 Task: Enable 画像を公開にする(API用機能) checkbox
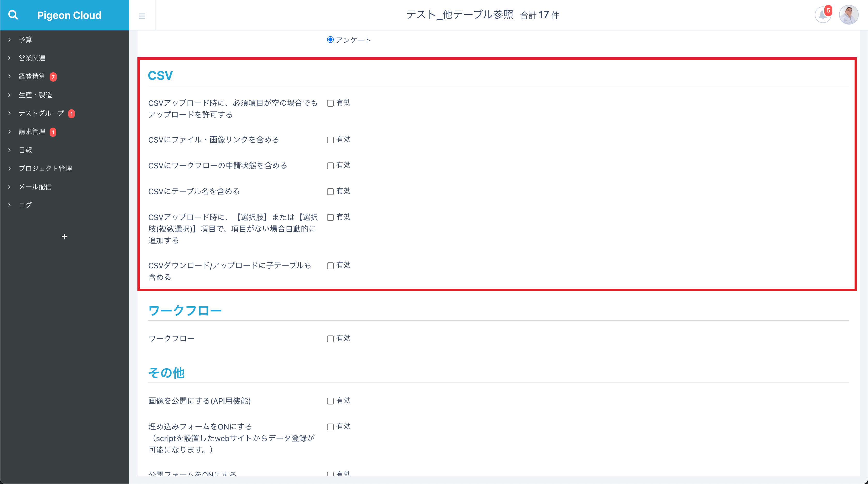[x=330, y=401]
